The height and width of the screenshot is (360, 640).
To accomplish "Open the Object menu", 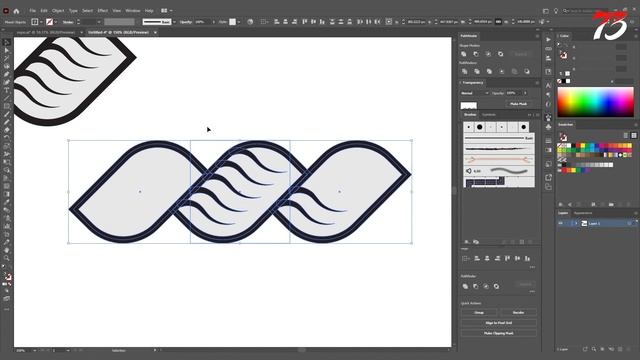I will 58,11.
